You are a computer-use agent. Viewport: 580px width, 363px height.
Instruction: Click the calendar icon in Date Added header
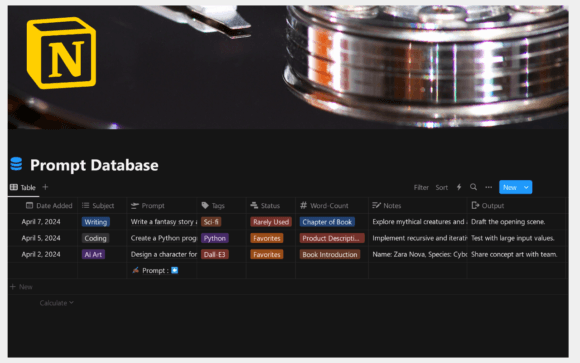[29, 205]
